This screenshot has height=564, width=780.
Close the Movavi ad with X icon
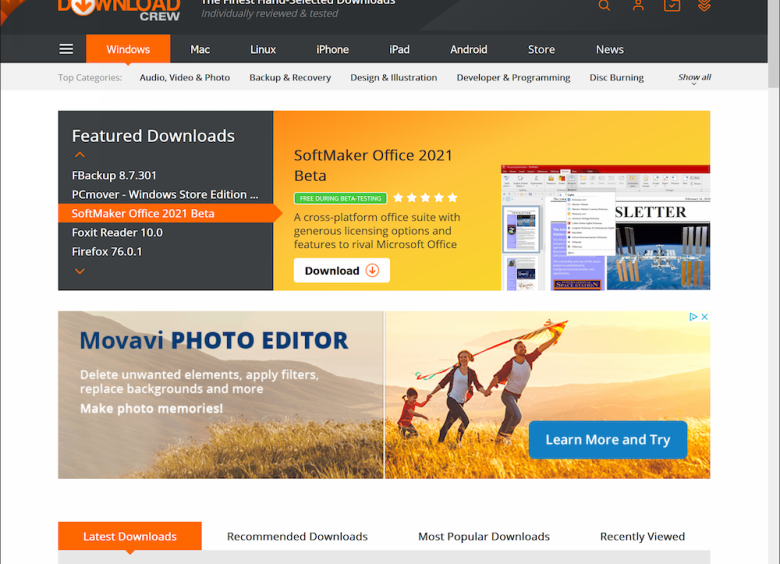coord(704,317)
